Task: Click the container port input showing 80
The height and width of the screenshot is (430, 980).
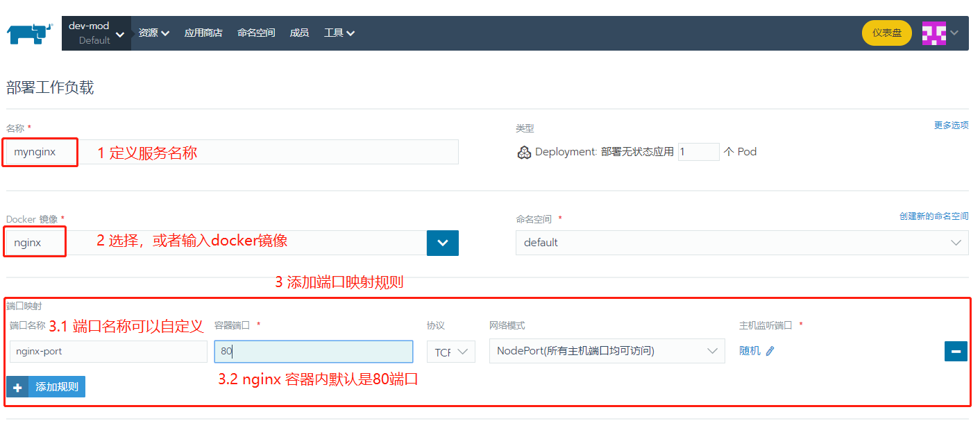Action: click(x=313, y=351)
